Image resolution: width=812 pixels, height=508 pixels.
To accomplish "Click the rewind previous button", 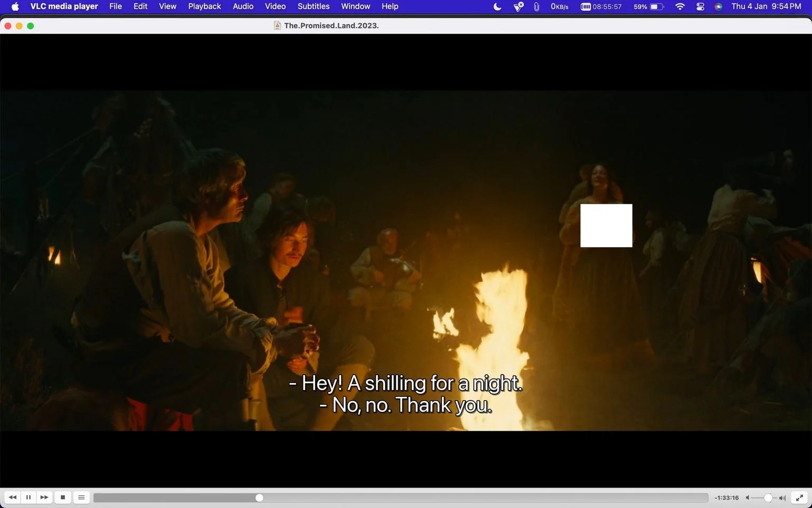I will (x=13, y=497).
